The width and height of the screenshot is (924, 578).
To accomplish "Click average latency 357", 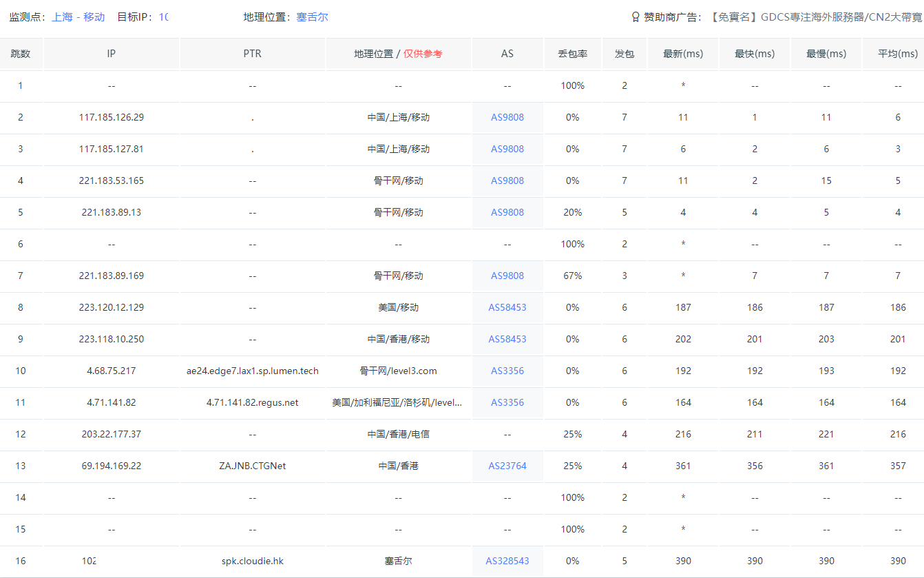I will pyautogui.click(x=898, y=466).
